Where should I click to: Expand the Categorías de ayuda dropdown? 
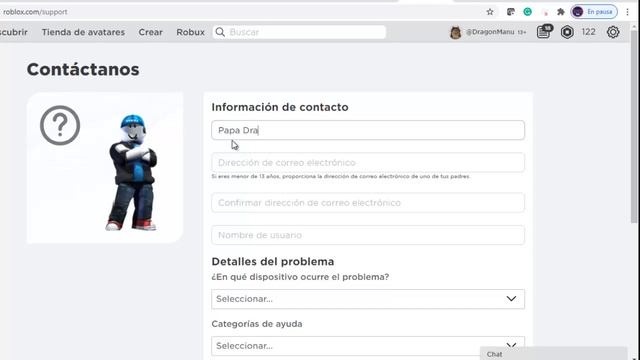[x=368, y=346]
